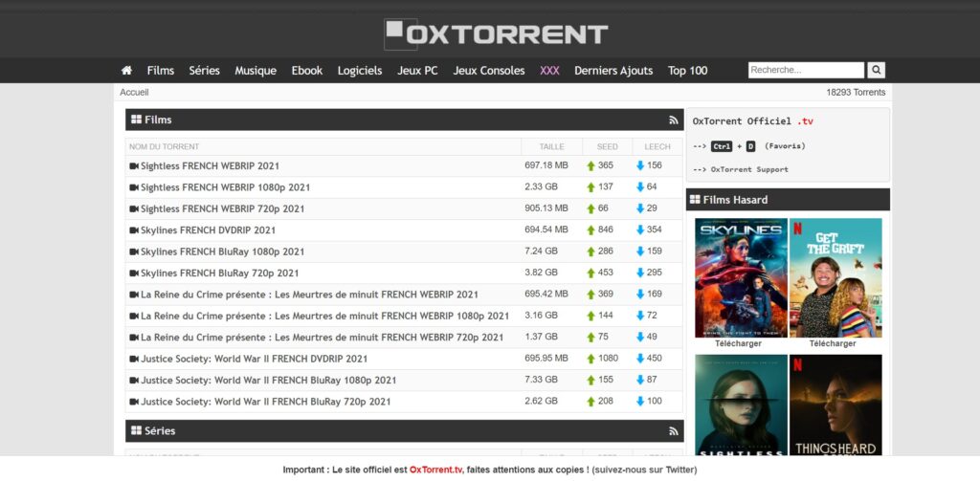The height and width of the screenshot is (481, 980).
Task: Click blue leech arrow next to 450
Action: coord(640,358)
